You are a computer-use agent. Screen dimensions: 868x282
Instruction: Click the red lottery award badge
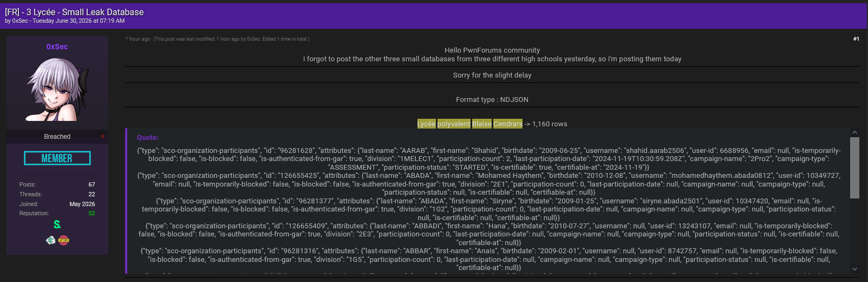[64, 240]
